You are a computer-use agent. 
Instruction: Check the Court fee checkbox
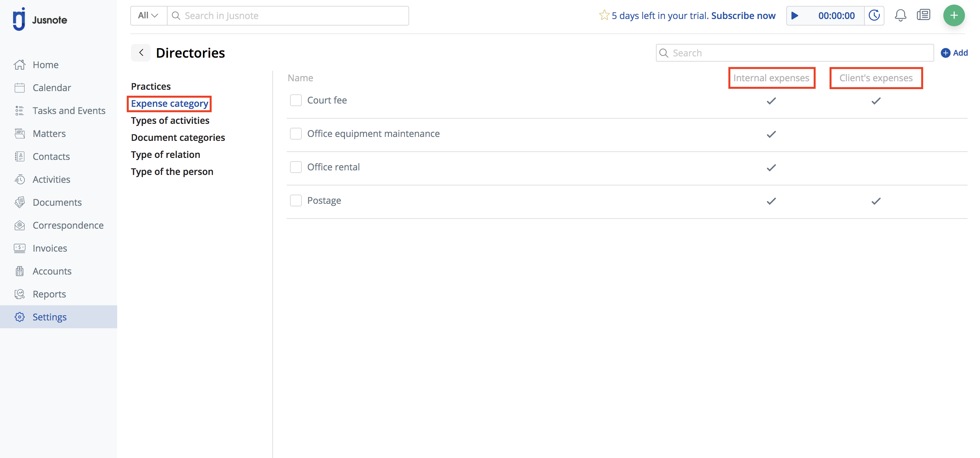click(x=296, y=101)
